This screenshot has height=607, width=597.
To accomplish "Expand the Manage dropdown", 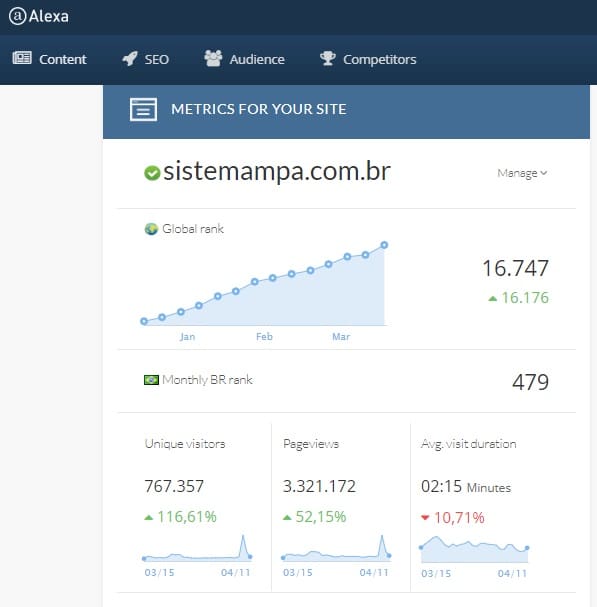I will pos(522,173).
